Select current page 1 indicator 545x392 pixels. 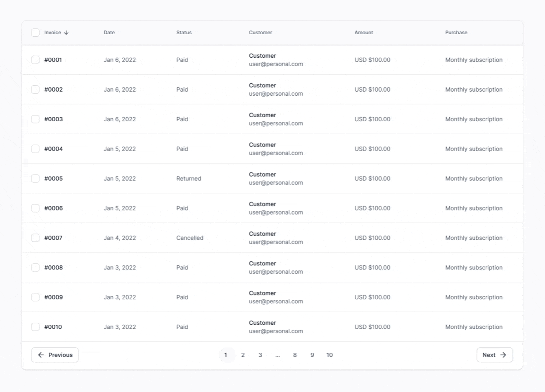(x=225, y=355)
